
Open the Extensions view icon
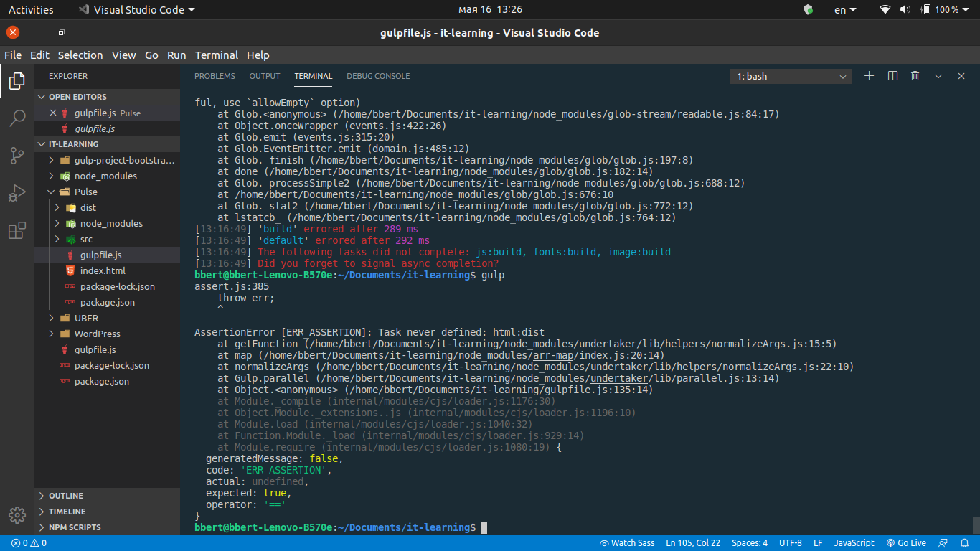coord(17,230)
